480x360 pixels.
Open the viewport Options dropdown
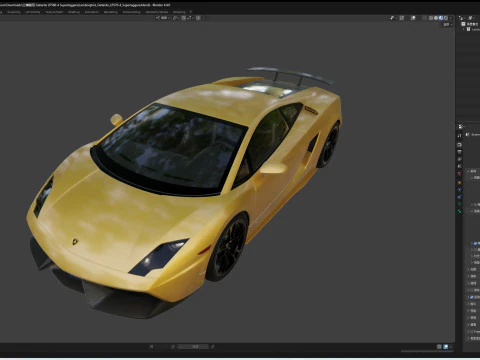447,24
